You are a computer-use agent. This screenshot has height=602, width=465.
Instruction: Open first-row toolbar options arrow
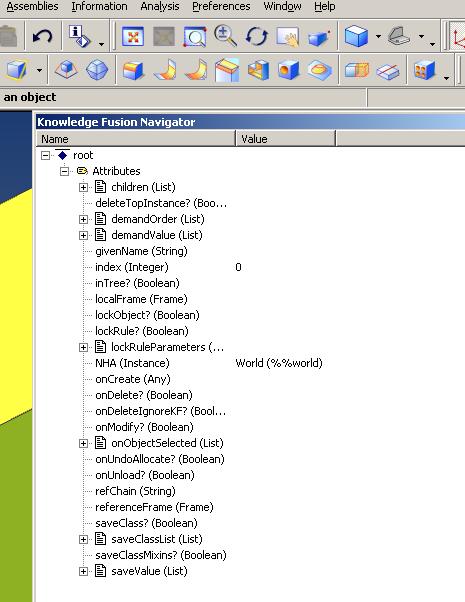(432, 44)
